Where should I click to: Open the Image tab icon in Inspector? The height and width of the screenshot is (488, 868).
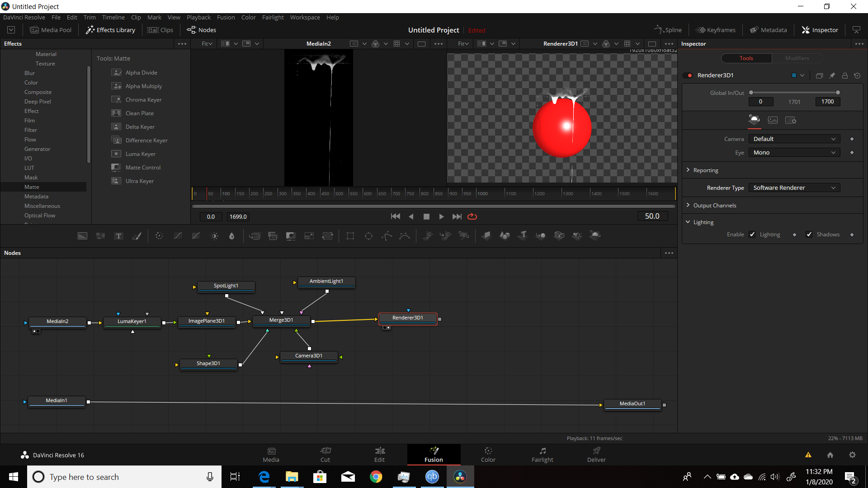pos(773,120)
